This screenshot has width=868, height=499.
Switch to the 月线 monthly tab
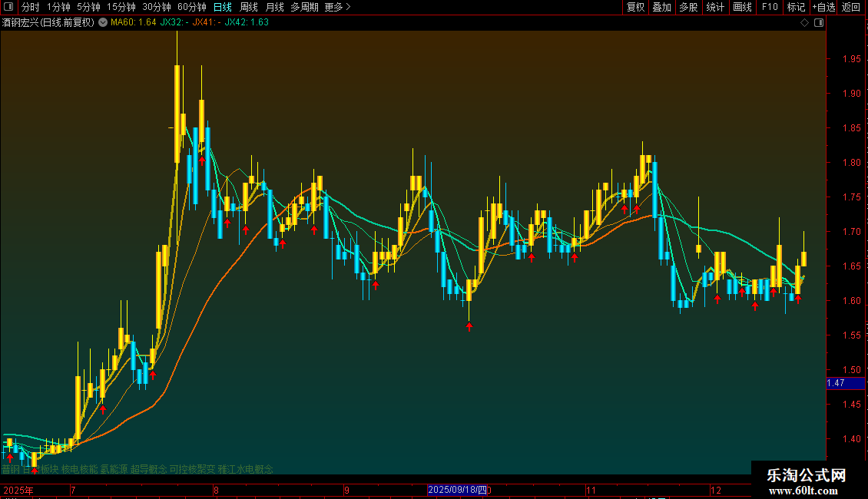tap(274, 7)
